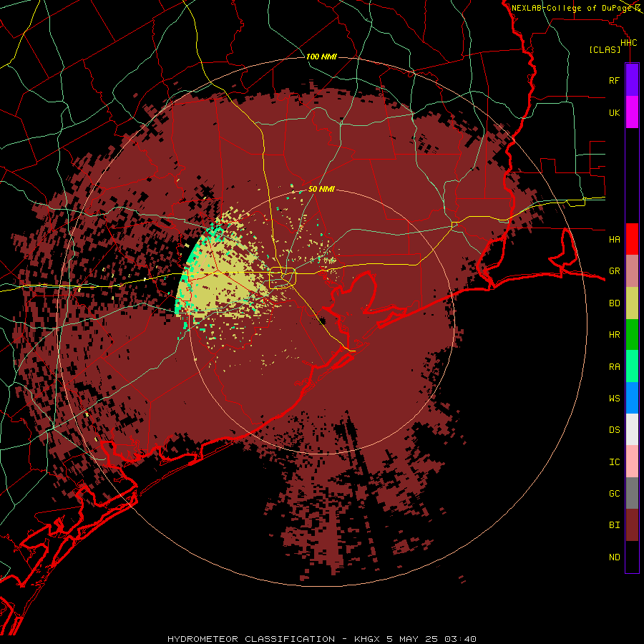The height and width of the screenshot is (644, 644).
Task: Click the UK legend label
Action: [614, 112]
